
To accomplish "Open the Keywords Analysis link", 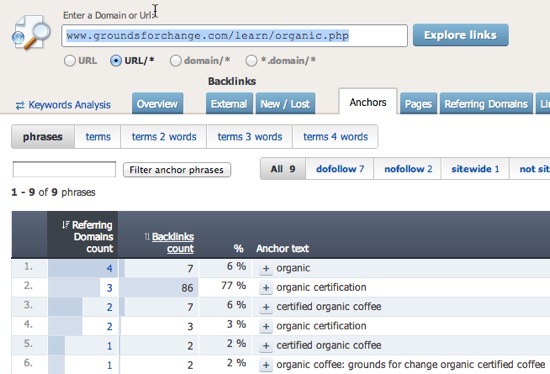I will click(x=69, y=105).
